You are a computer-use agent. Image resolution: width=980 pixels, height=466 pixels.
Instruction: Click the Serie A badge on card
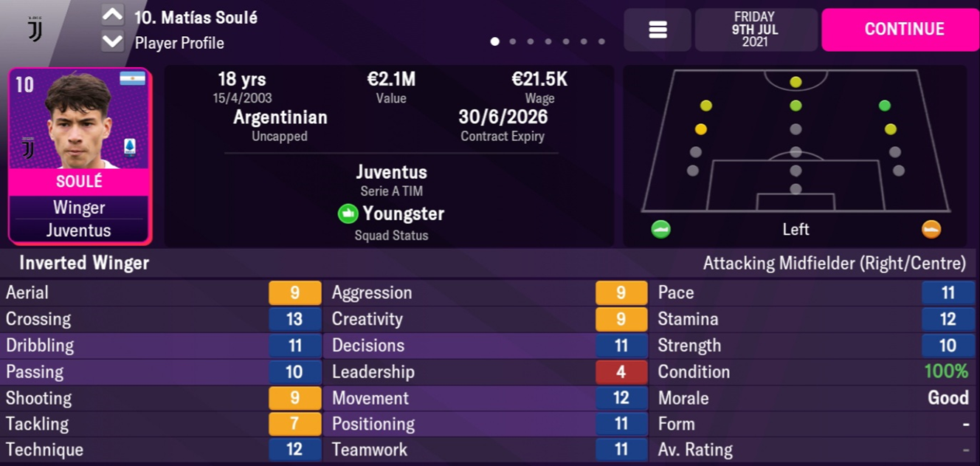coord(130,147)
